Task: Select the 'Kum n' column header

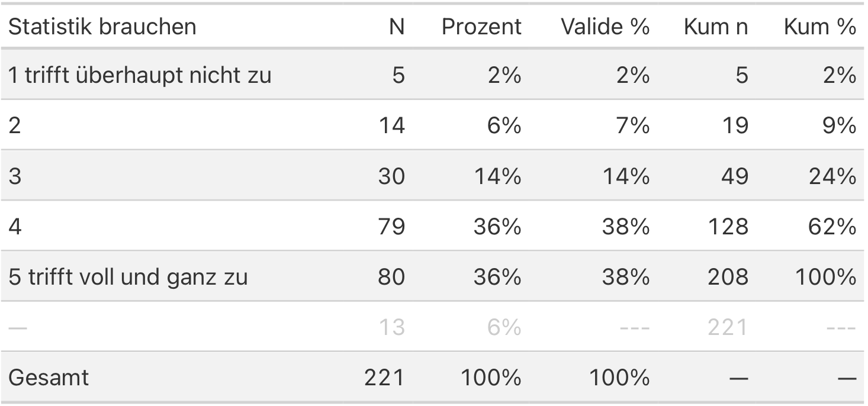Action: (x=715, y=27)
